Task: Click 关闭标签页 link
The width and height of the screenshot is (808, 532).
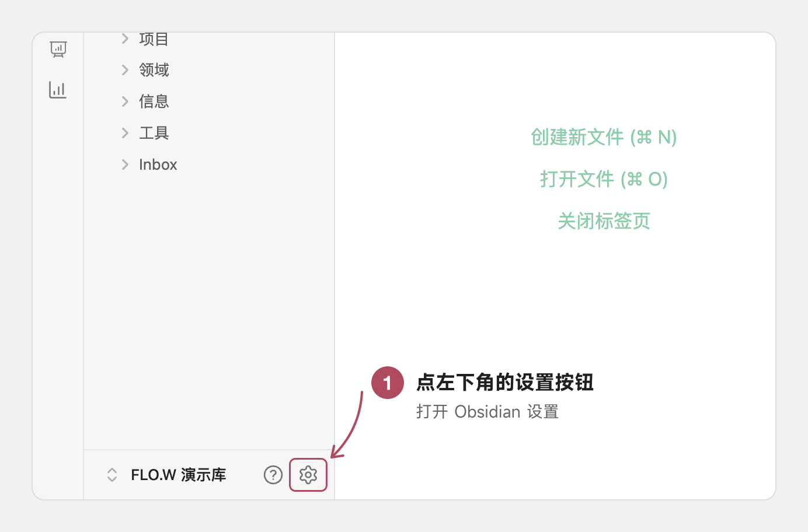Action: coord(604,221)
